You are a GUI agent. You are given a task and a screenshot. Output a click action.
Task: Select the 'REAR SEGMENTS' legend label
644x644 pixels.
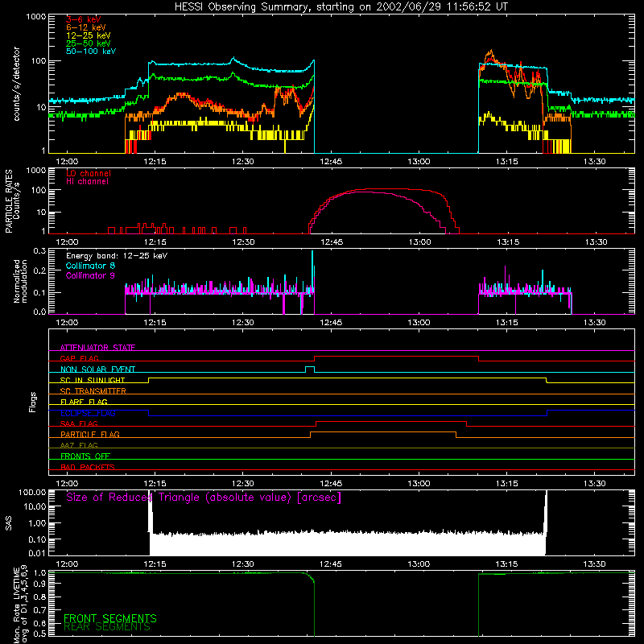pyautogui.click(x=107, y=627)
